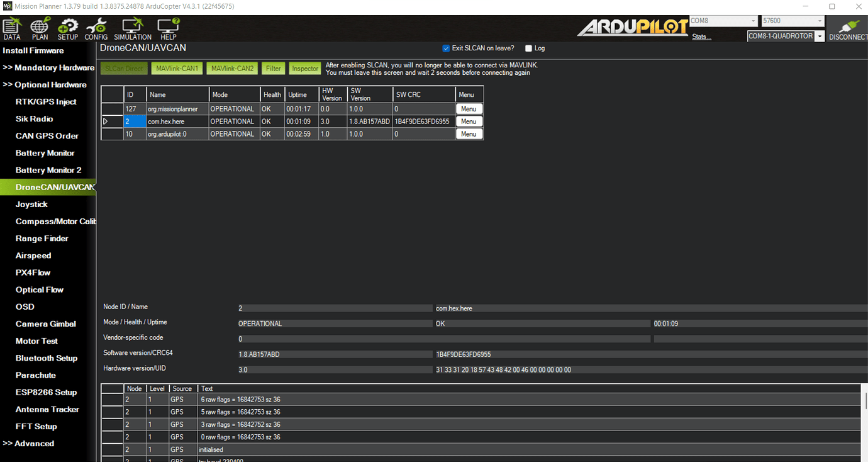Open Bluetooth Setup page

47,358
